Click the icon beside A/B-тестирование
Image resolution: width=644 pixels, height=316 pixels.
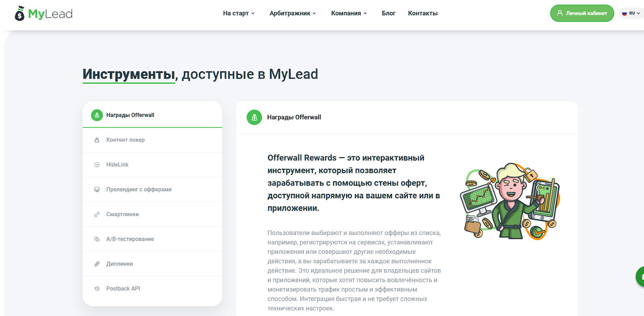click(x=97, y=239)
